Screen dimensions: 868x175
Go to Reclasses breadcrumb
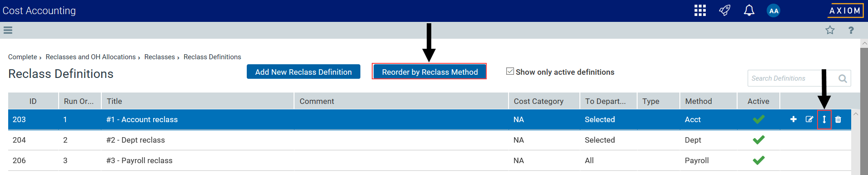[x=160, y=57]
